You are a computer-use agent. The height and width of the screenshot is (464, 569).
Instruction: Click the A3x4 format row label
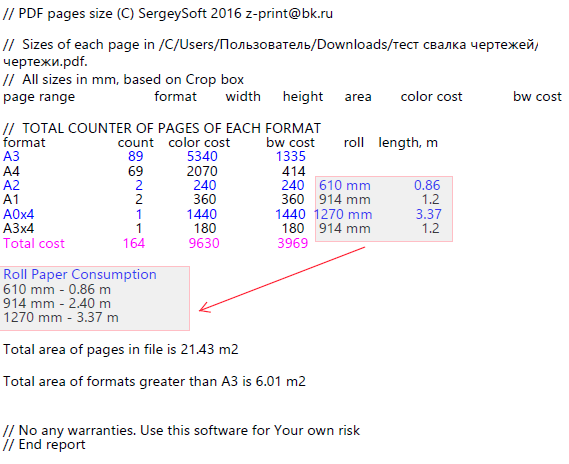(x=19, y=229)
